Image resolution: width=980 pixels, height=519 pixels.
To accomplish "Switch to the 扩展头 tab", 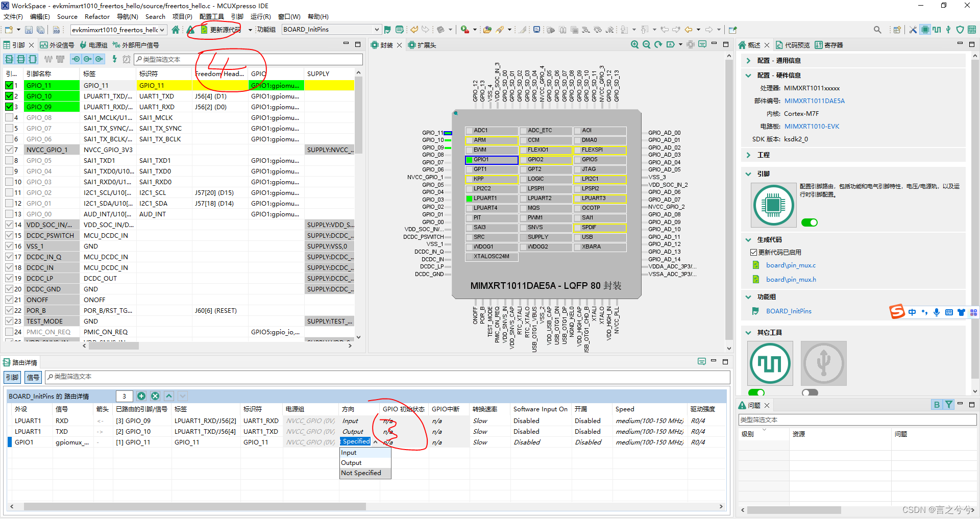I will [x=422, y=45].
